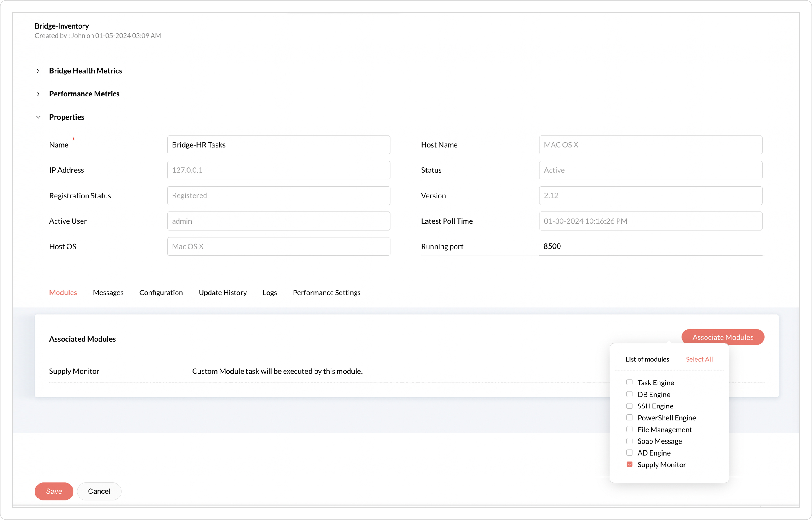Uncheck the Supply Monitor checkbox
This screenshot has width=812, height=520.
coord(629,465)
